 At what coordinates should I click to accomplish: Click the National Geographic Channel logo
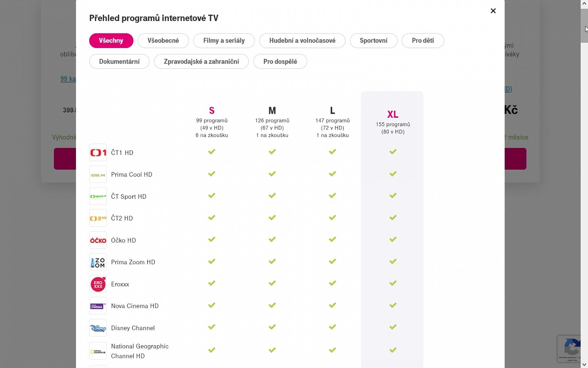click(98, 351)
